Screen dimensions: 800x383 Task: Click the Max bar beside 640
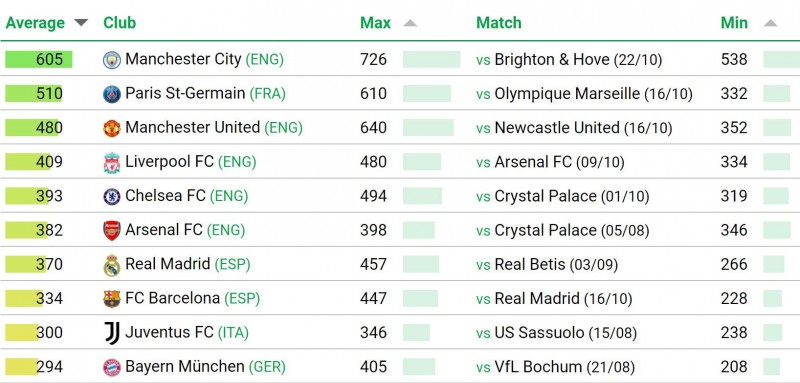[x=428, y=127]
